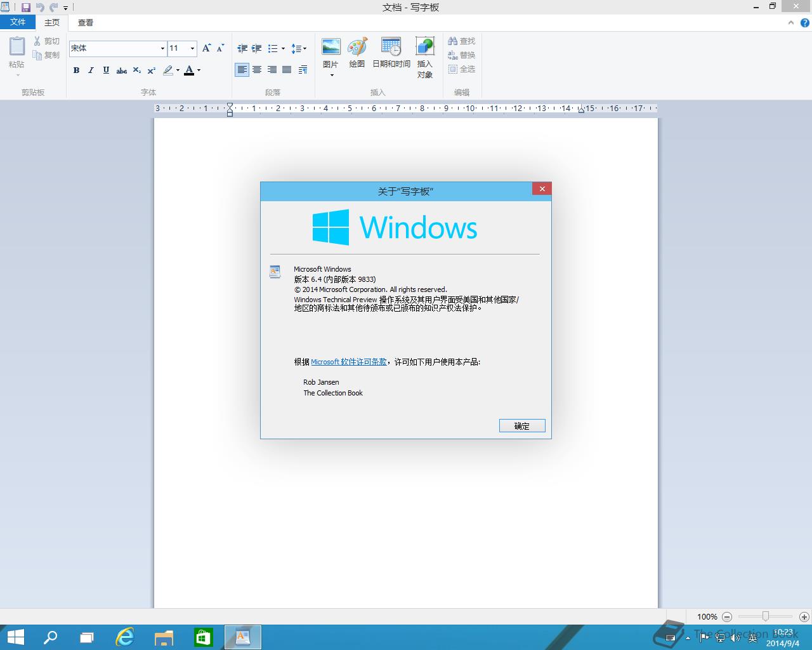
Task: Click the 粘贴 paste icon
Action: click(x=17, y=47)
